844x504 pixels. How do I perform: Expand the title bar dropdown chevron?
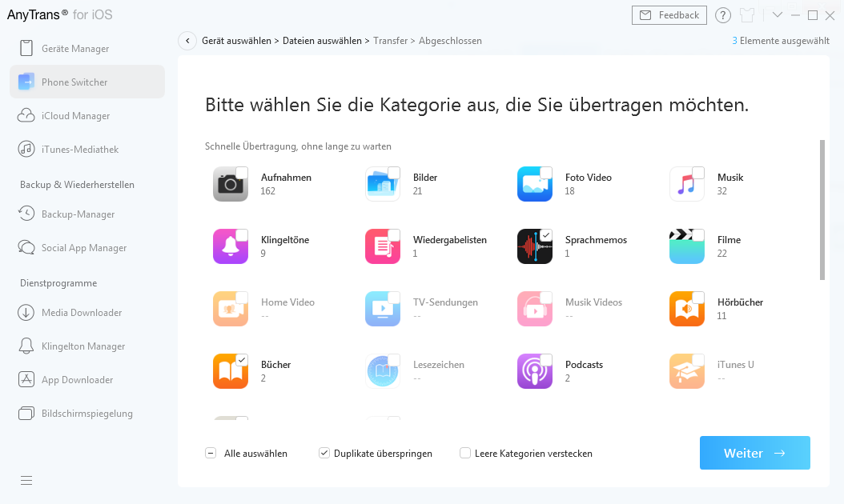778,15
